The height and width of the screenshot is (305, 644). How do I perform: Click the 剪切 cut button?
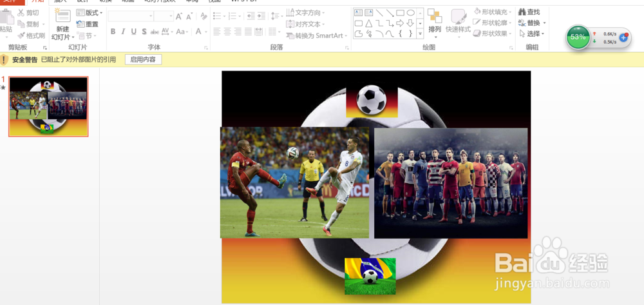tap(28, 13)
